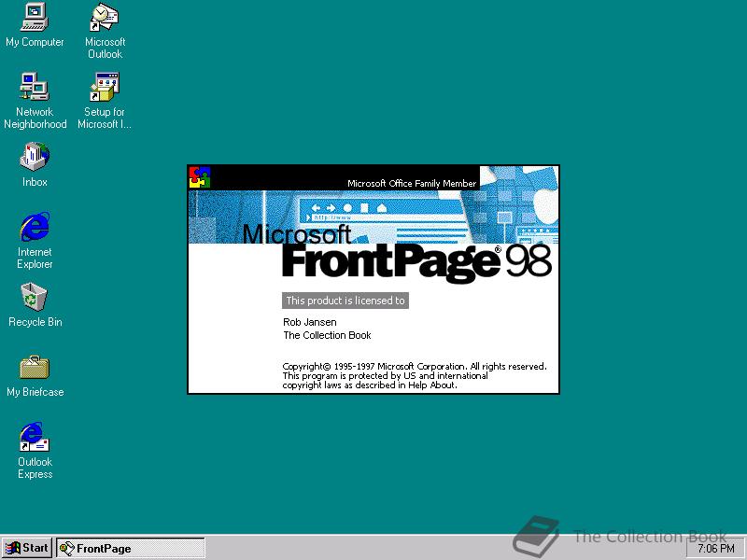
Task: Click "Microsoft Office Family Member" text
Action: coord(412,183)
